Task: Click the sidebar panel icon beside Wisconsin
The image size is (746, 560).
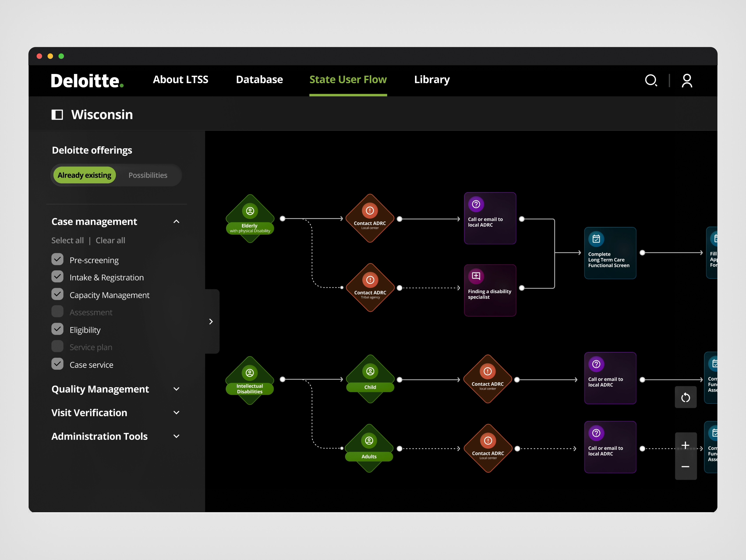Action: pos(57,115)
